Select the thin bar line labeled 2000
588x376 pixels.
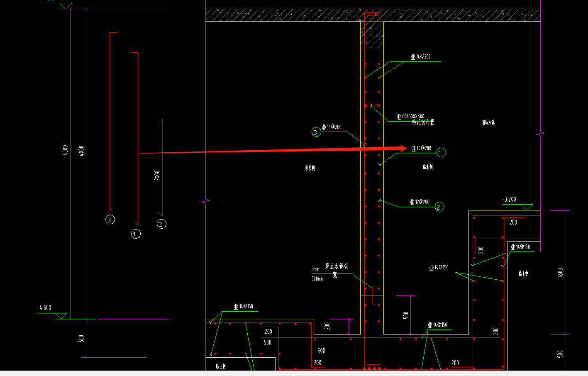click(162, 167)
